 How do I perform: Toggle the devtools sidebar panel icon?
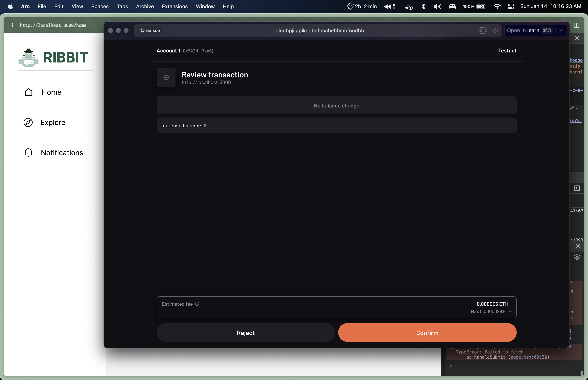click(x=577, y=188)
